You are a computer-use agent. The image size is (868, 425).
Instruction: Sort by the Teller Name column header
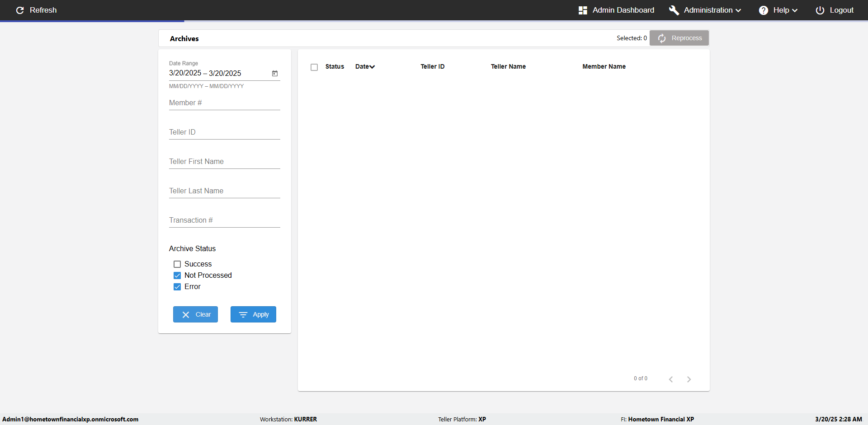(508, 66)
